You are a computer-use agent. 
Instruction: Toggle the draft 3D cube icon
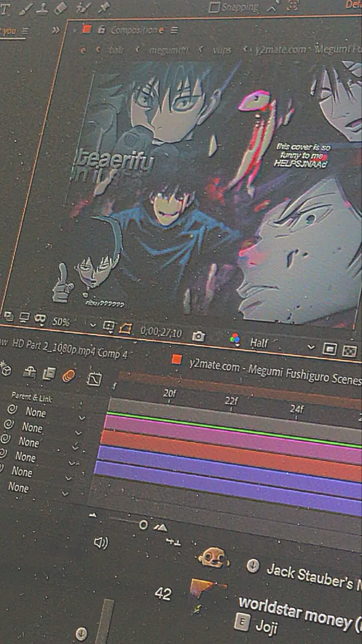[6, 369]
